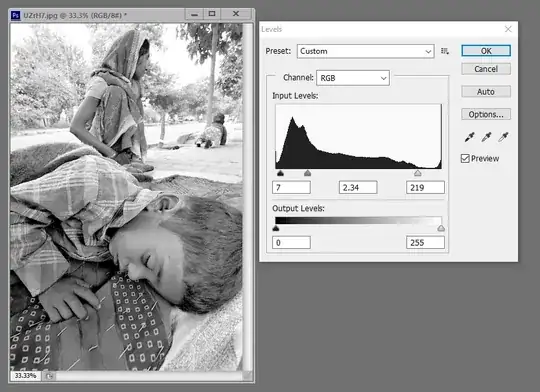Screen dimensions: 540x392
Task: Click the output level field showing 255
Action: pyautogui.click(x=425, y=243)
